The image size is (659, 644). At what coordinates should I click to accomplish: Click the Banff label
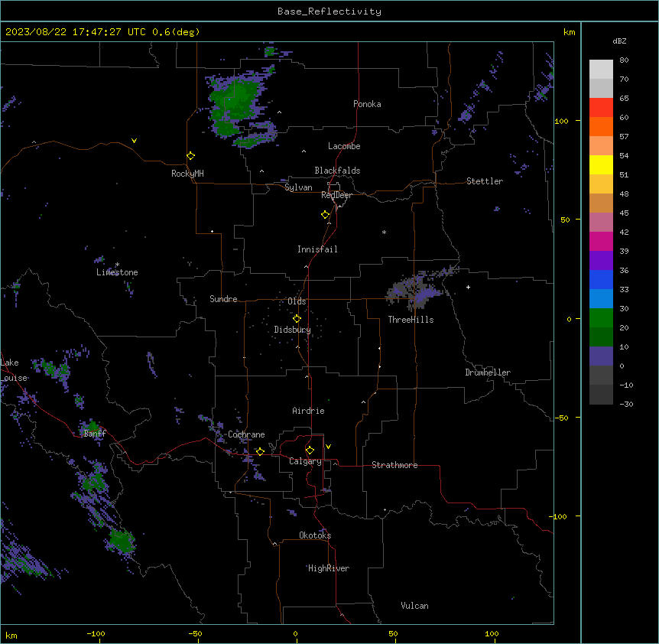click(95, 434)
